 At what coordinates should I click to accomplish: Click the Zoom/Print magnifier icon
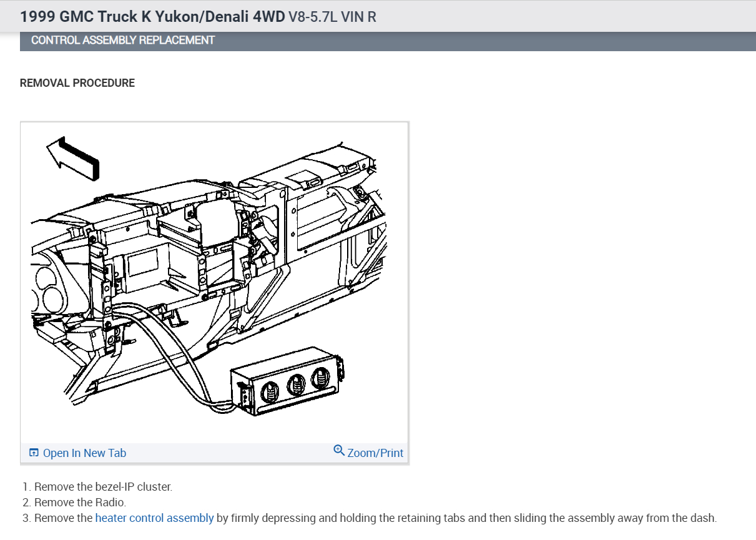tap(339, 450)
